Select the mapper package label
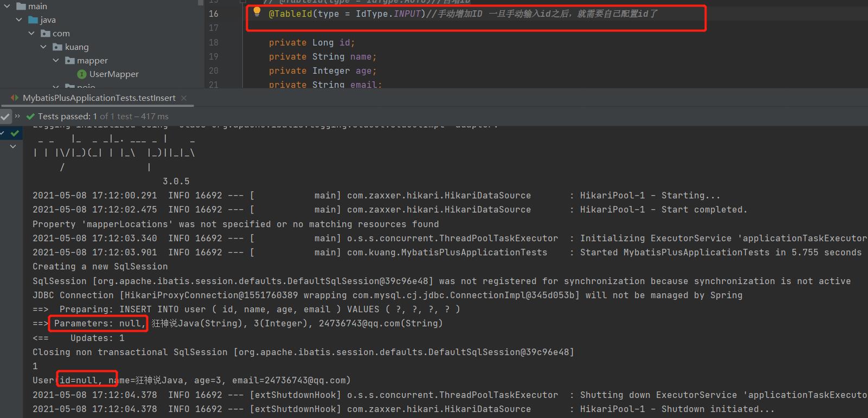Screen dimensions: 868x418 [92, 61]
